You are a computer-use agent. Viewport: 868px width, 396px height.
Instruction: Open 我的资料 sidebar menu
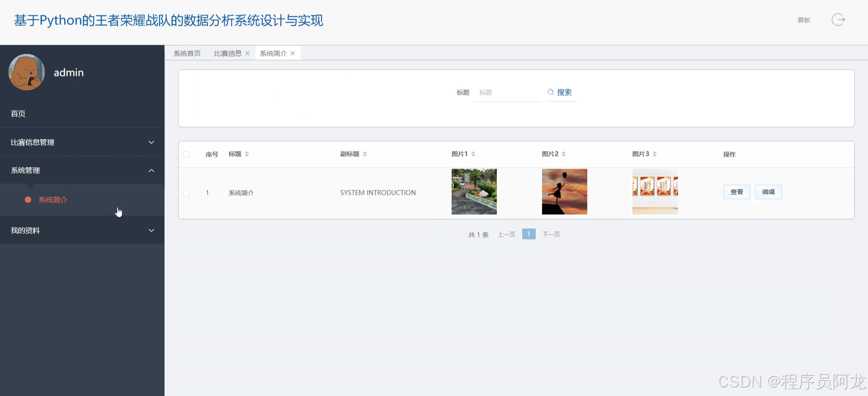(82, 231)
